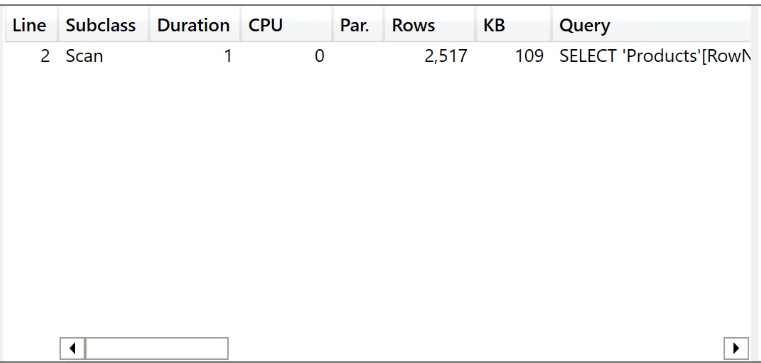Sort by the KB column header
Image resolution: width=761 pixels, height=363 pixels.
click(x=513, y=25)
